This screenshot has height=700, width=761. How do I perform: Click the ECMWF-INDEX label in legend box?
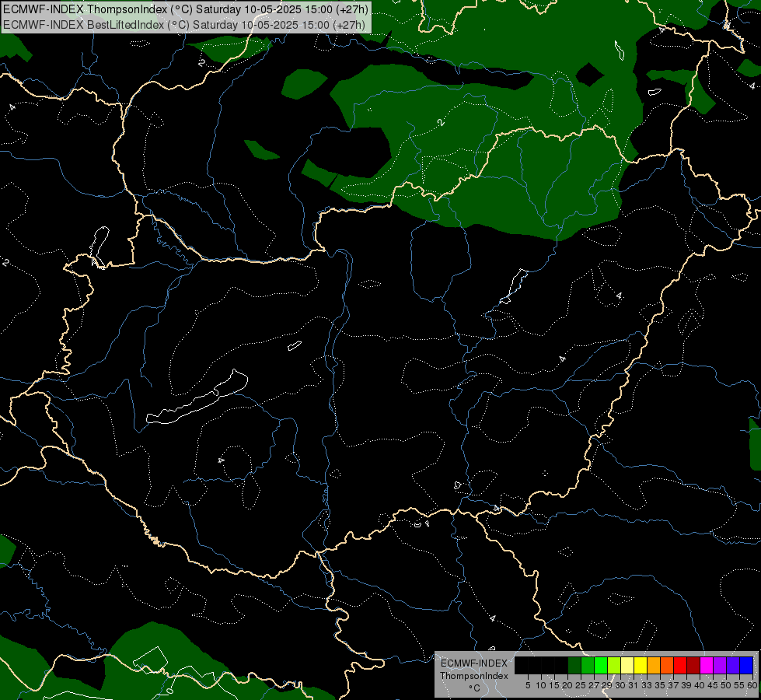click(x=474, y=663)
